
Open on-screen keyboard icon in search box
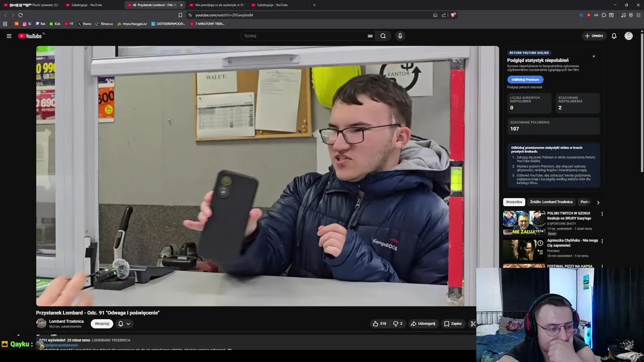[370, 36]
